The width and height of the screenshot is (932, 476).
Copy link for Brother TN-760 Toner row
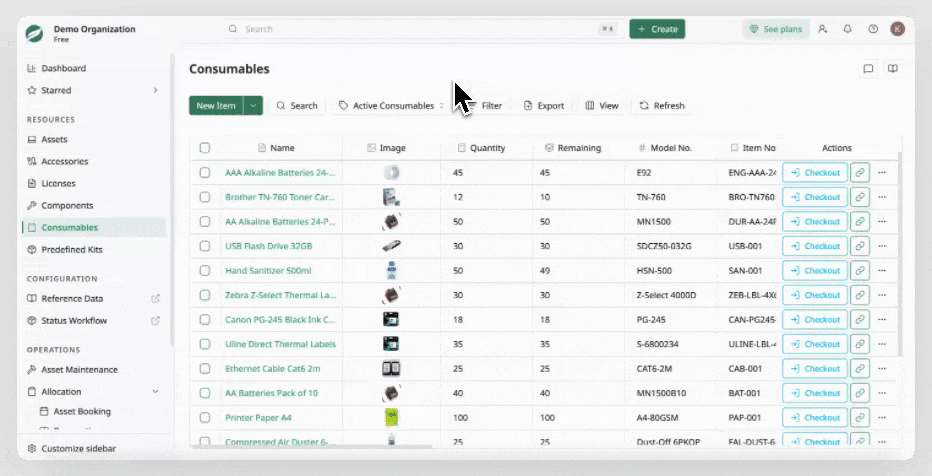click(x=859, y=197)
